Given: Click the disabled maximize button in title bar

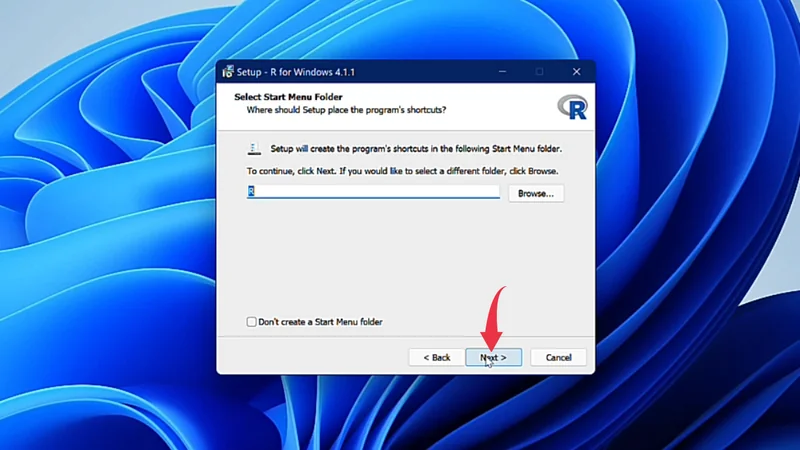Looking at the screenshot, I should [x=539, y=72].
